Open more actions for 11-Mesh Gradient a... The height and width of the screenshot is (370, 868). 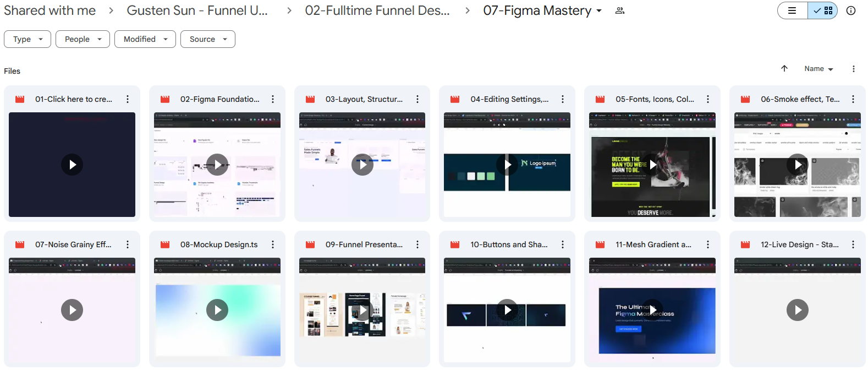pyautogui.click(x=708, y=244)
